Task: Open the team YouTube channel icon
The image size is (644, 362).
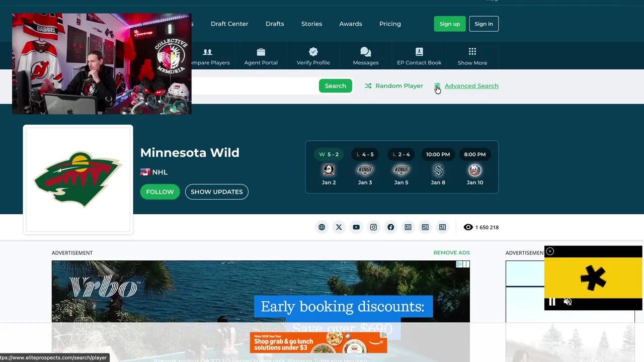Action: point(356,227)
